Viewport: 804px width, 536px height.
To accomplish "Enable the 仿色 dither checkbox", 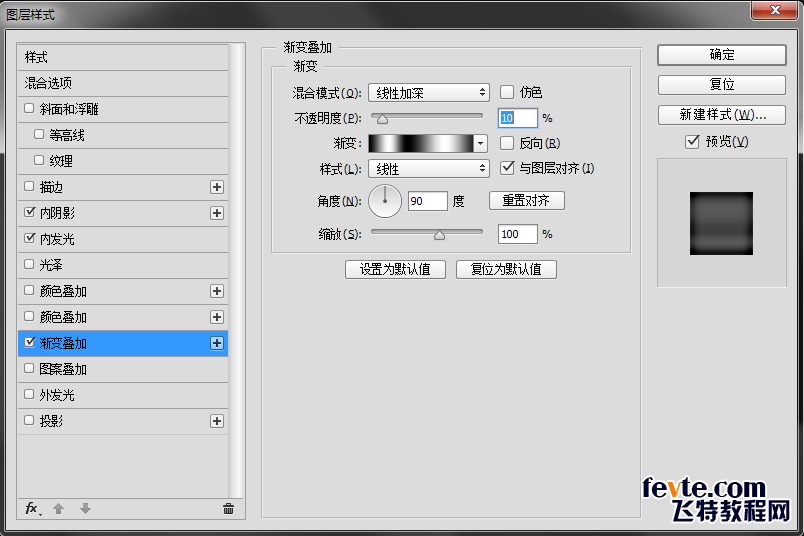I will coord(507,92).
